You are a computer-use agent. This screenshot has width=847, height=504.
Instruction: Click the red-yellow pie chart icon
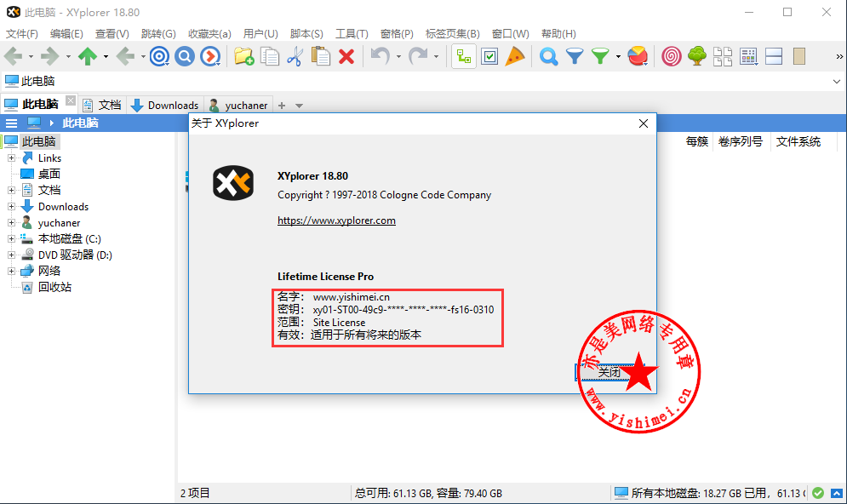pos(638,56)
